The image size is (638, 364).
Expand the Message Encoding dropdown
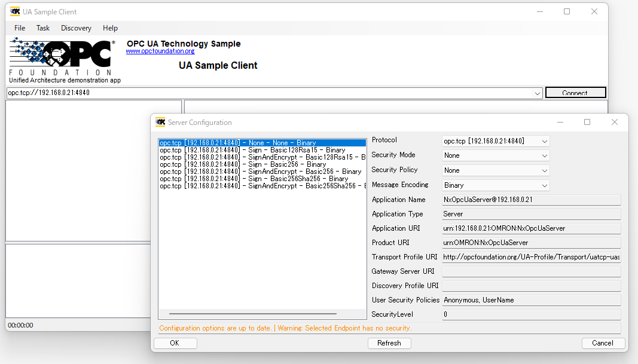tap(544, 185)
